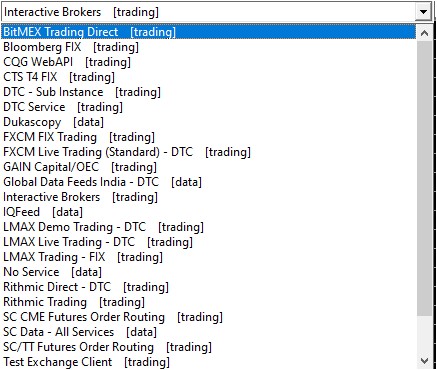Image resolution: width=437 pixels, height=370 pixels.
Task: Select SC Data - All Services
Action: pyautogui.click(x=208, y=332)
